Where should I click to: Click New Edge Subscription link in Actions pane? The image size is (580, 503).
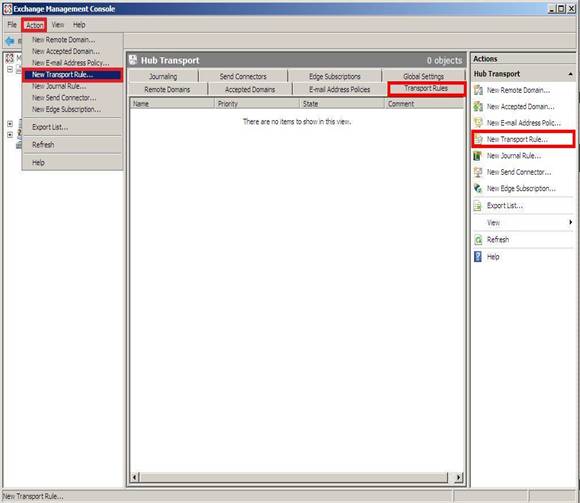521,189
